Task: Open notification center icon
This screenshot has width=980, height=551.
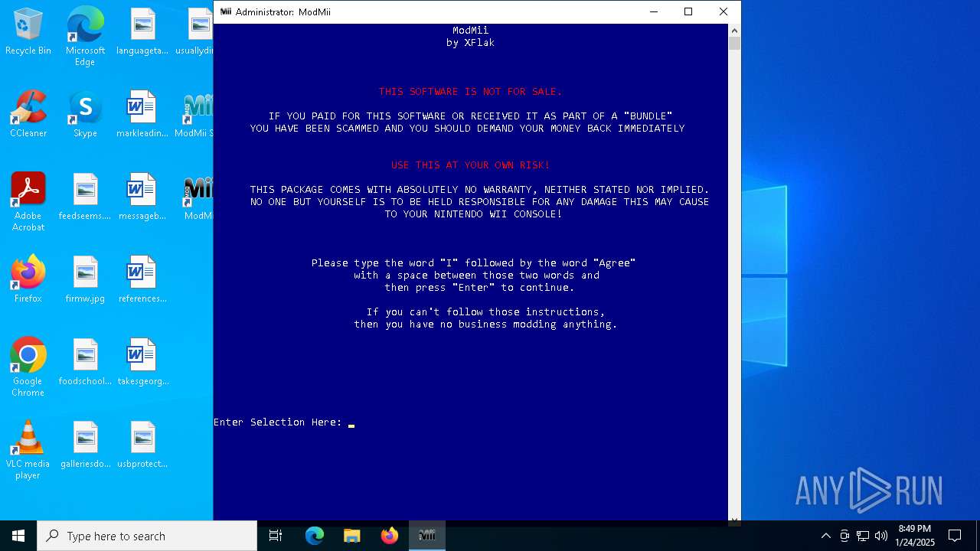Action: click(x=955, y=536)
